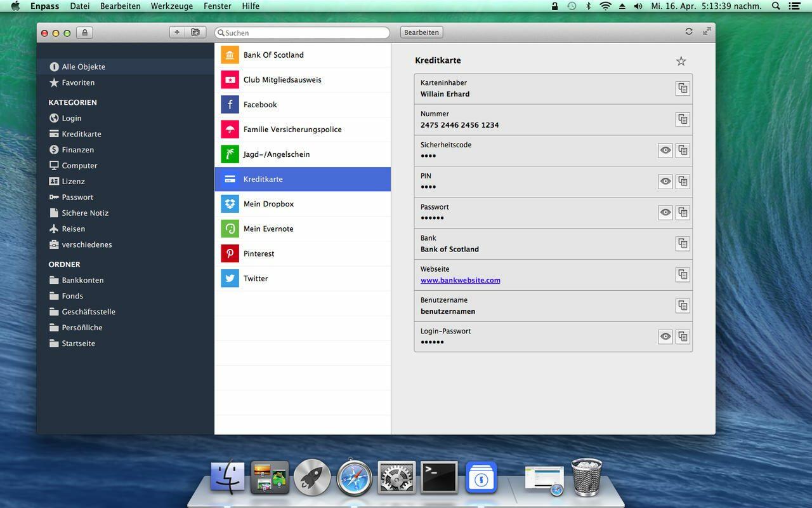Select Mein Evernote list item
Viewport: 812px width, 508px height.
pyautogui.click(x=303, y=229)
